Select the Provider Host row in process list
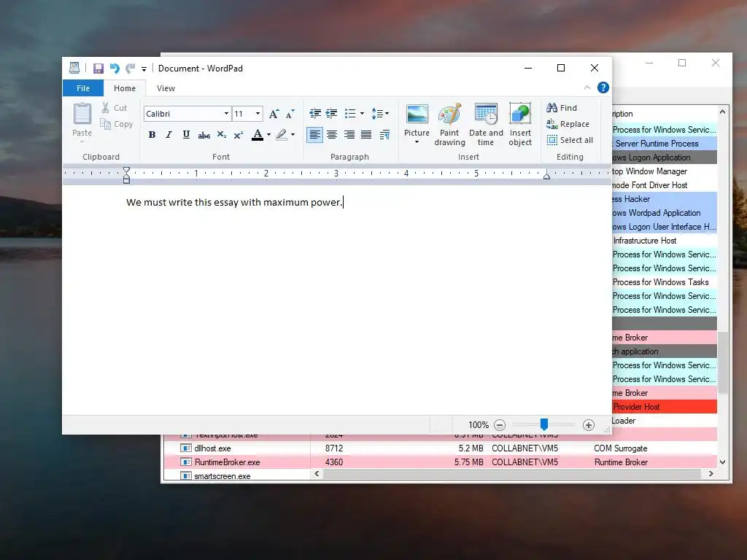Screen dimensions: 747x560 click(665, 407)
